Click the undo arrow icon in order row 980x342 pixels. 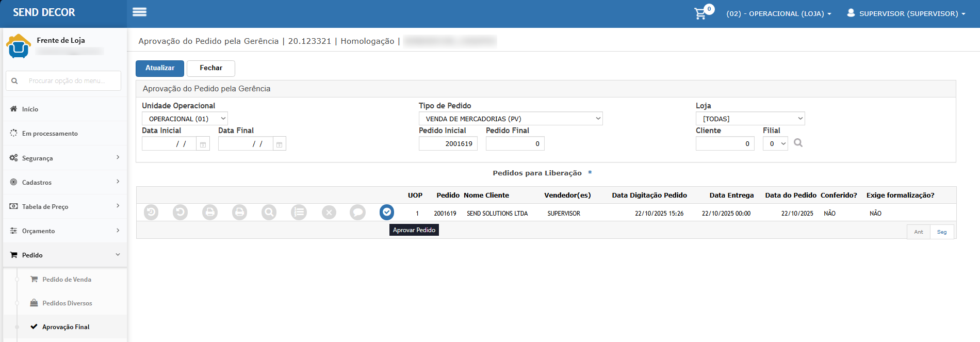tap(180, 212)
